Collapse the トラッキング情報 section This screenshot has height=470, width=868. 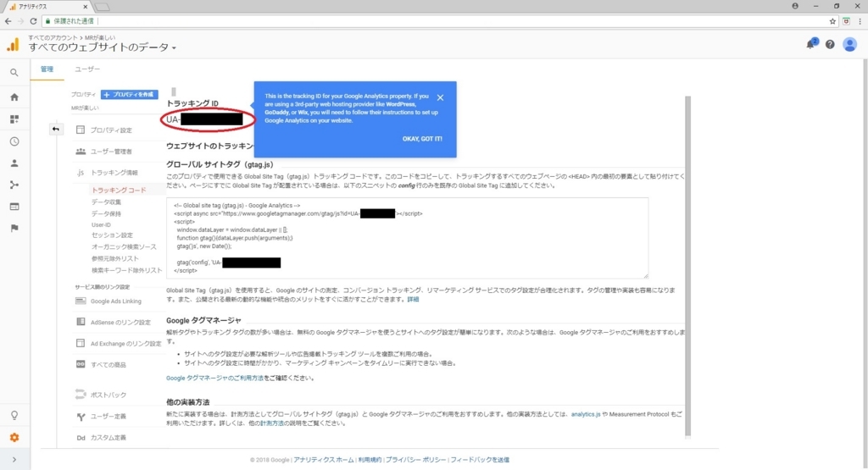point(114,173)
